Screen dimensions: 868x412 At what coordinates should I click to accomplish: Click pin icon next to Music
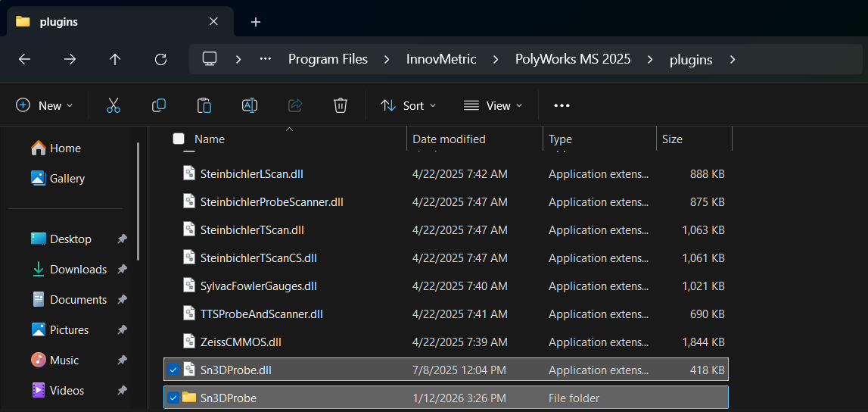[x=123, y=360]
